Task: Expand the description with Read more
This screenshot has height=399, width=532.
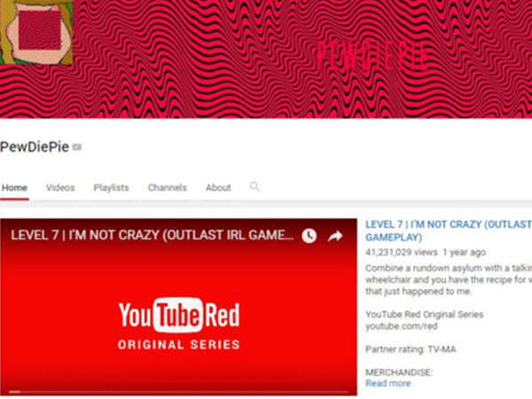Action: point(387,383)
